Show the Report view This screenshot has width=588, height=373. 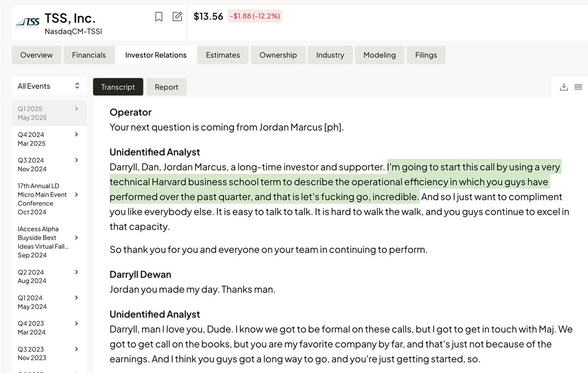coord(167,87)
